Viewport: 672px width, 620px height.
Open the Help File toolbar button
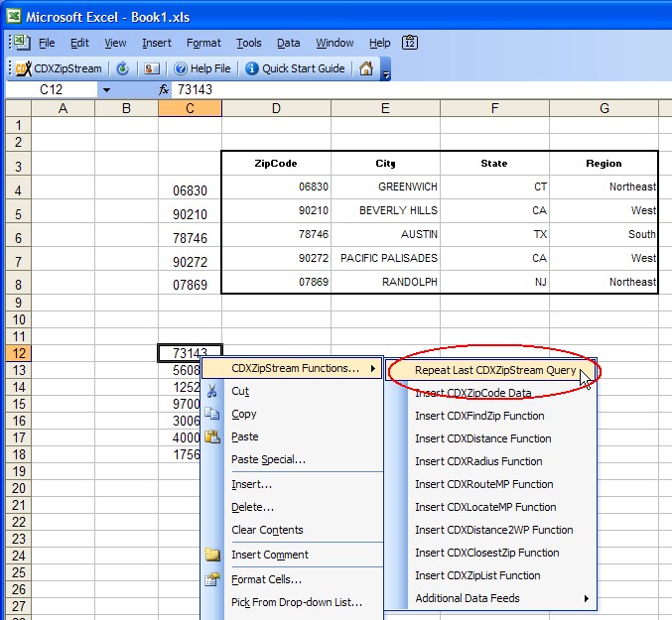[202, 68]
